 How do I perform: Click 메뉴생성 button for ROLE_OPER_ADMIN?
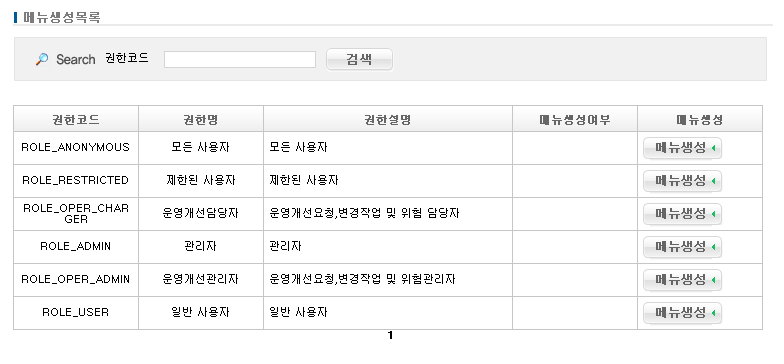pos(682,280)
